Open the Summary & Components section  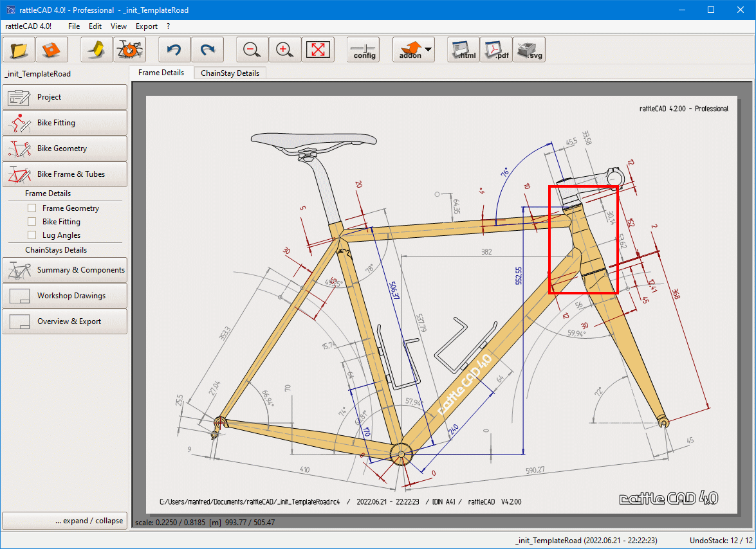pyautogui.click(x=64, y=270)
